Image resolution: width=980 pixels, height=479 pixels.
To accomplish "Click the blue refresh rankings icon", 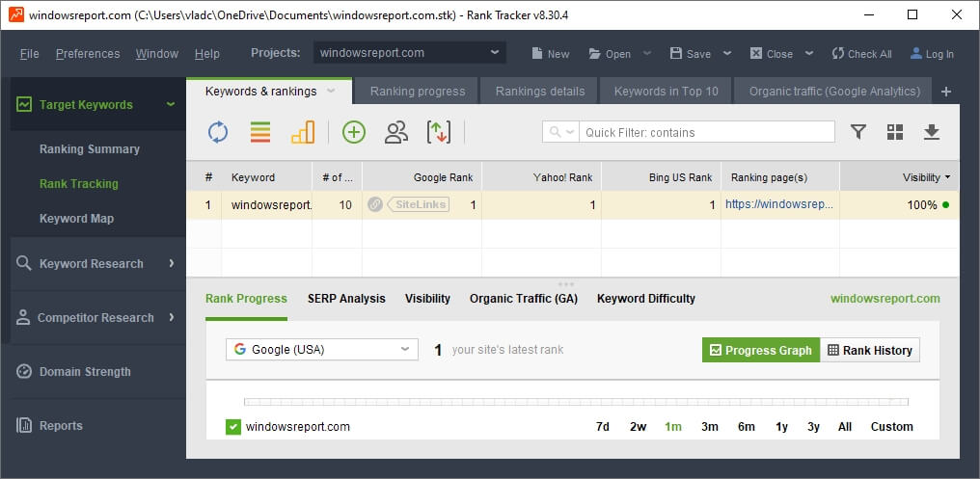I will pos(217,132).
